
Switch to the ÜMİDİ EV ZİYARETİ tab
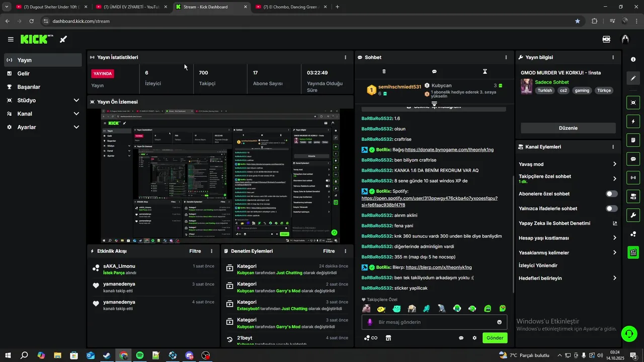(132, 7)
